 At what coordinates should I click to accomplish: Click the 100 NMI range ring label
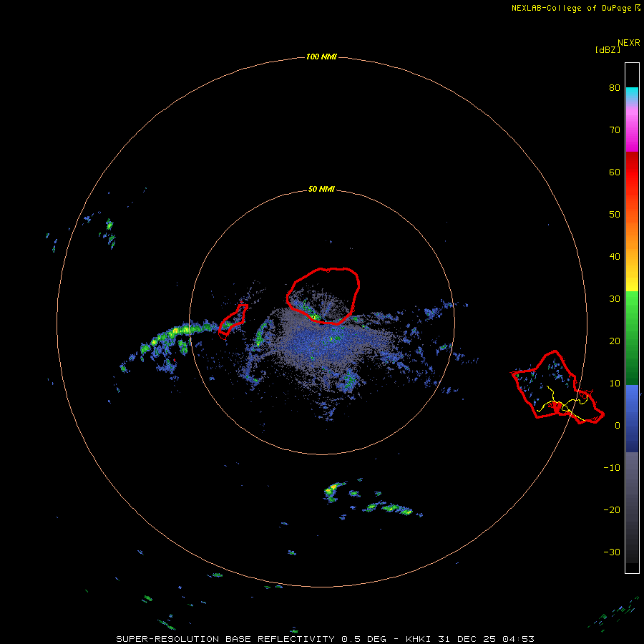coord(321,57)
